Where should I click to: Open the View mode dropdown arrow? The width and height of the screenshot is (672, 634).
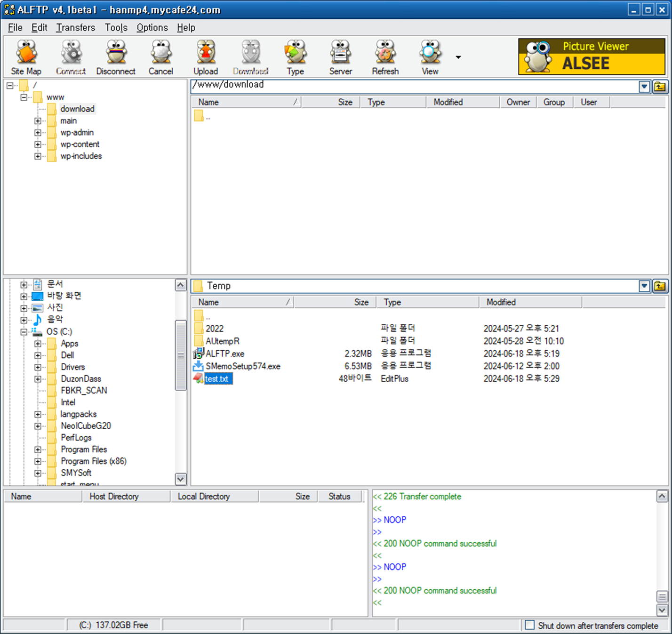(458, 56)
